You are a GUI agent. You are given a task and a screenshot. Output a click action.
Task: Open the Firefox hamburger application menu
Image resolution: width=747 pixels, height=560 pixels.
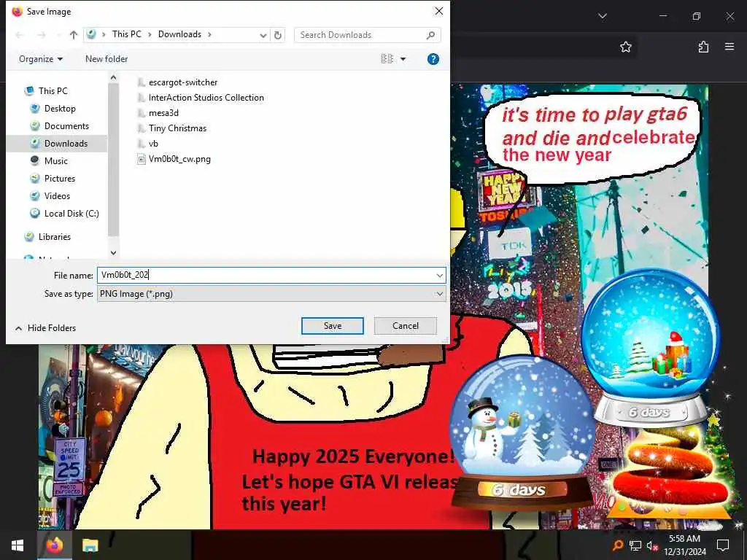[729, 47]
